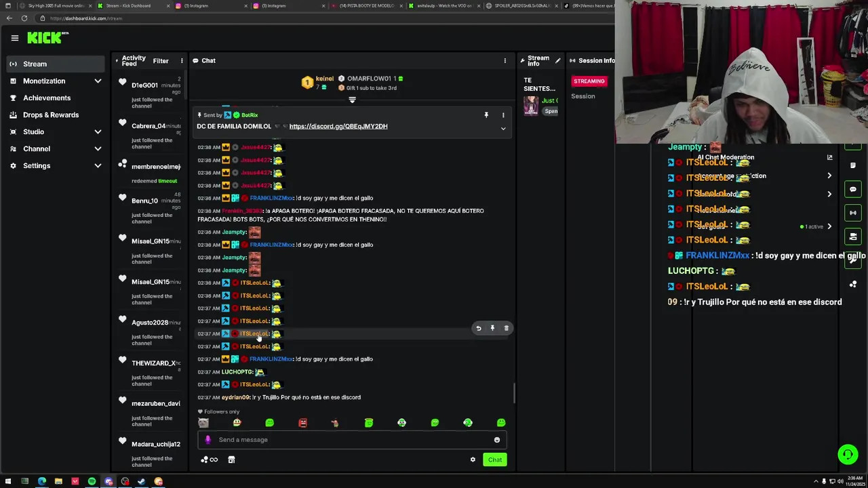Click Cabrera_04 in the Activity Feed
868x488 pixels.
pos(149,126)
